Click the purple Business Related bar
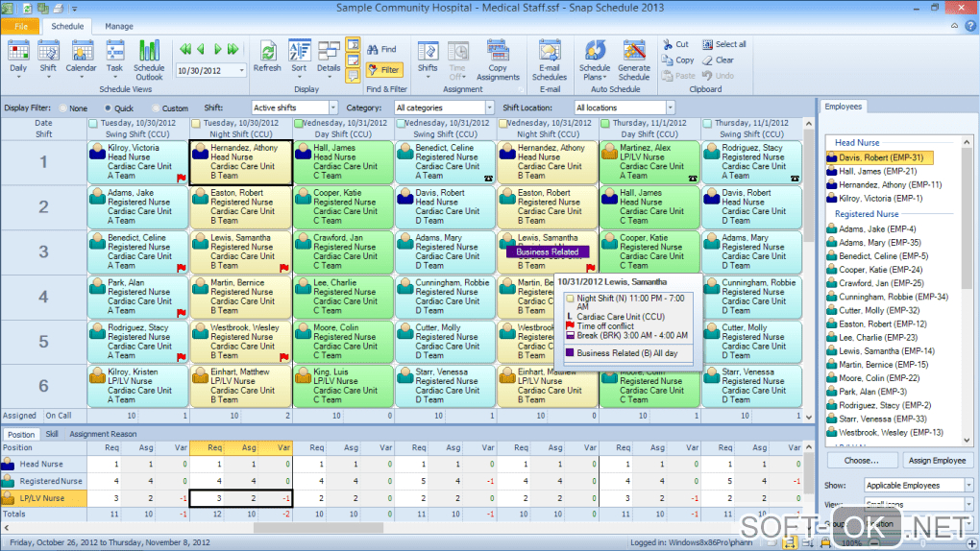The width and height of the screenshot is (980, 551). (x=548, y=252)
